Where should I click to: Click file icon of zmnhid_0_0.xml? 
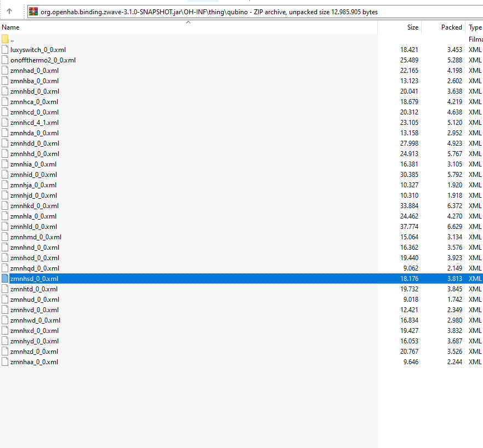[5, 175]
